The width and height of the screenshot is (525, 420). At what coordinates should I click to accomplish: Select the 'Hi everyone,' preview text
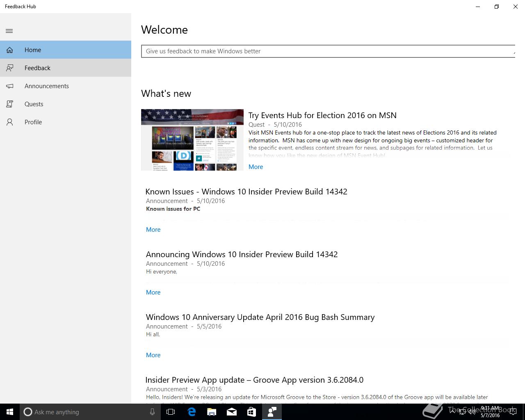tap(162, 272)
